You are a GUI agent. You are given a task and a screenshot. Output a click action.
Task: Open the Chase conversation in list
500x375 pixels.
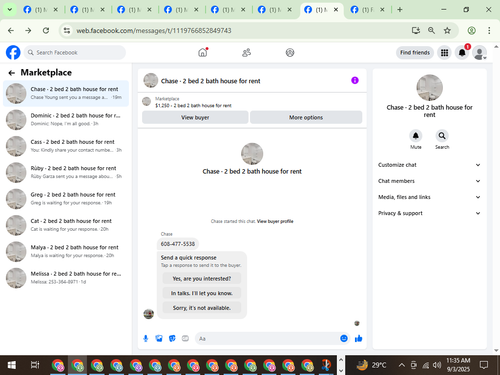[66, 93]
